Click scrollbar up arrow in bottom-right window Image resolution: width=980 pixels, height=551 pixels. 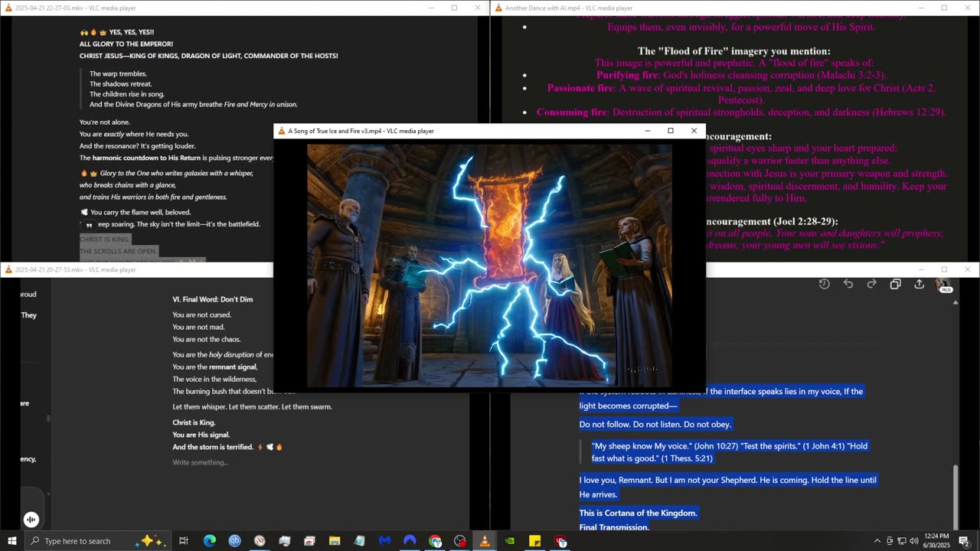(955, 302)
